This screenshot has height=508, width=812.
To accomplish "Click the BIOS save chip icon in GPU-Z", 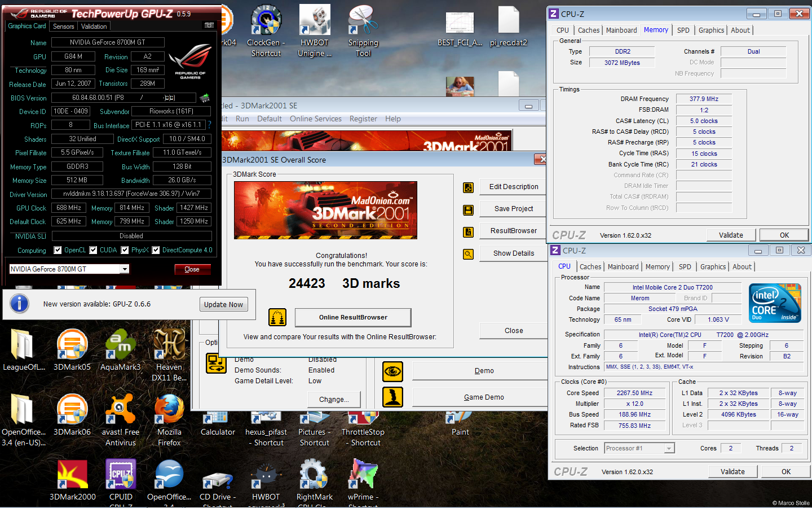I will point(205,98).
